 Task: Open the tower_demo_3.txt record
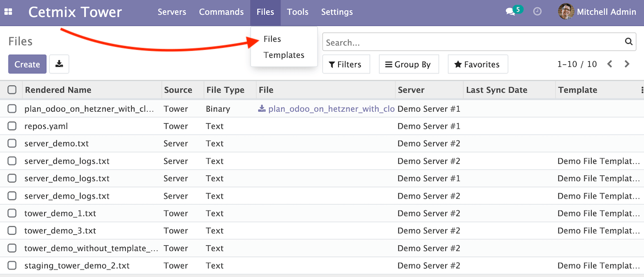tap(60, 231)
